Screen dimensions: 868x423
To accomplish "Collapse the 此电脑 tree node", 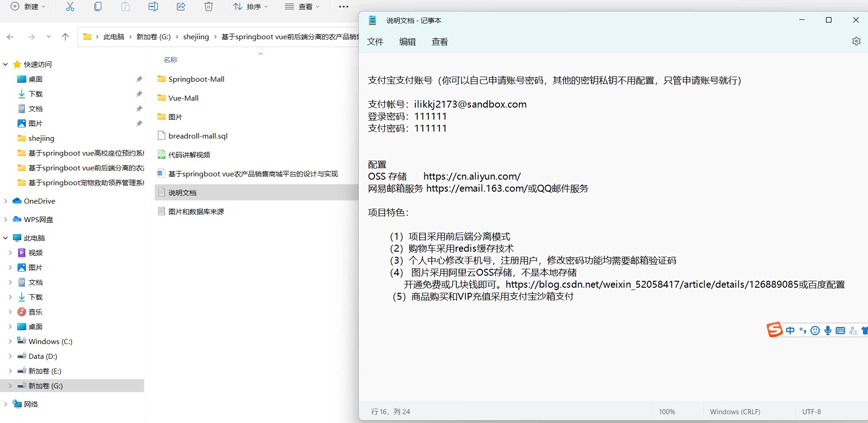I will (x=6, y=238).
